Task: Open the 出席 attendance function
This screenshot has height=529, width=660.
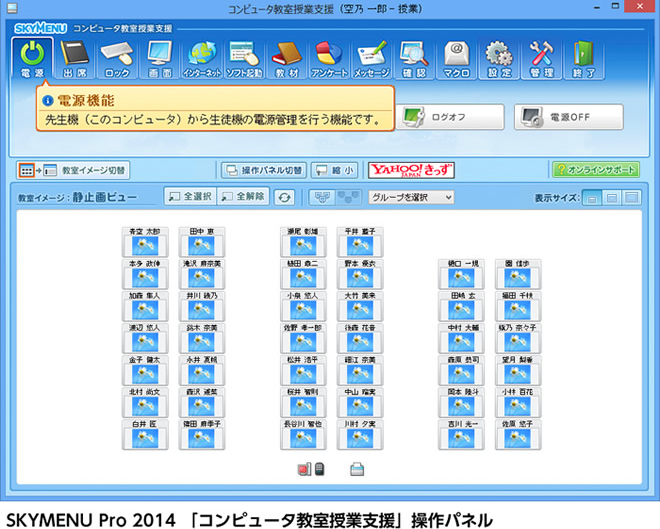Action: (75, 58)
